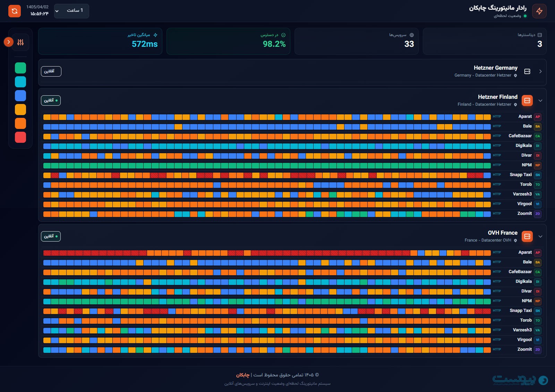Select the 'Hetzner Germany' datacenter title
Screen dimensions: 555x392
point(496,68)
